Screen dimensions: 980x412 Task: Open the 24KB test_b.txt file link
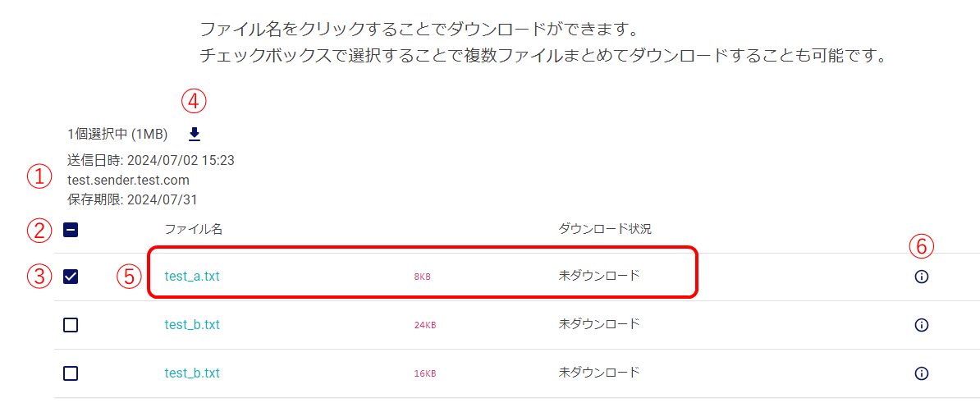[x=192, y=325]
